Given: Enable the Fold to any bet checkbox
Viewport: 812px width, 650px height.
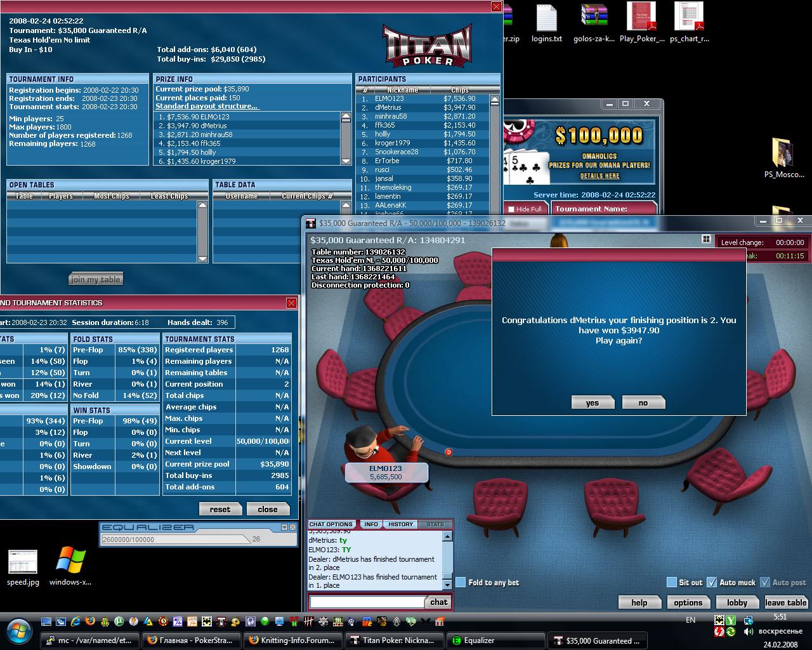Looking at the screenshot, I should (461, 582).
